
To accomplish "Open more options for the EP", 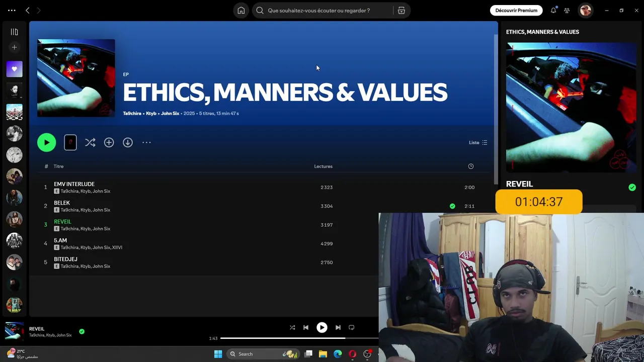I will 146,142.
